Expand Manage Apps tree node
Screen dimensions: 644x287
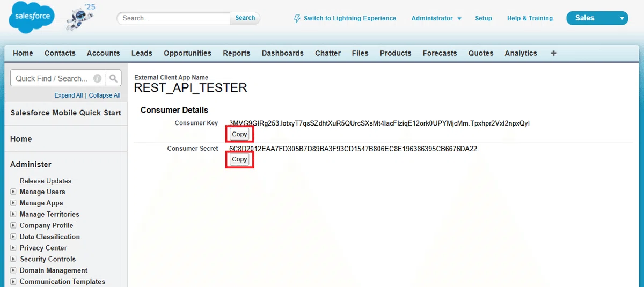pyautogui.click(x=13, y=203)
